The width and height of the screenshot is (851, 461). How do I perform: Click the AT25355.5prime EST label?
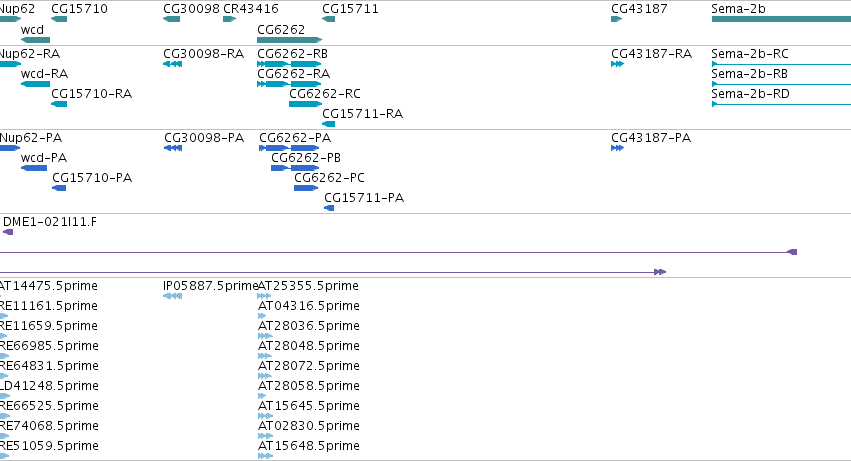[x=308, y=286]
